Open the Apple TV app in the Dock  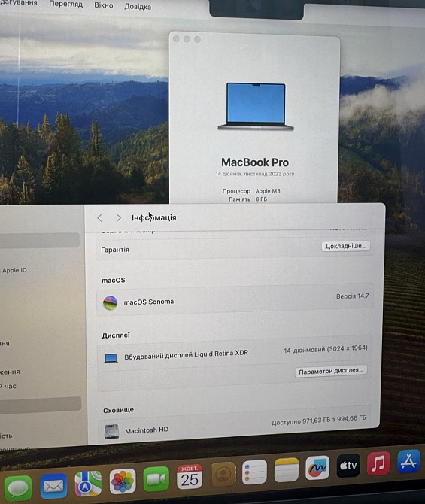click(x=348, y=466)
